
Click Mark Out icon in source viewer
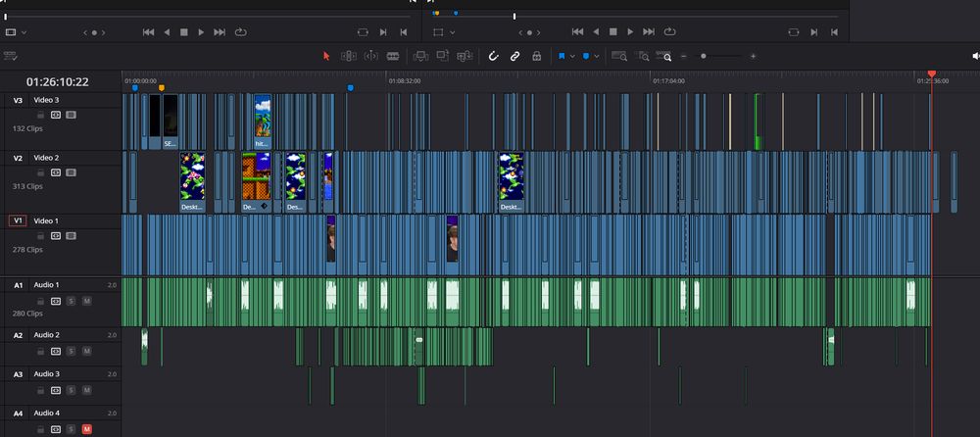click(x=403, y=32)
